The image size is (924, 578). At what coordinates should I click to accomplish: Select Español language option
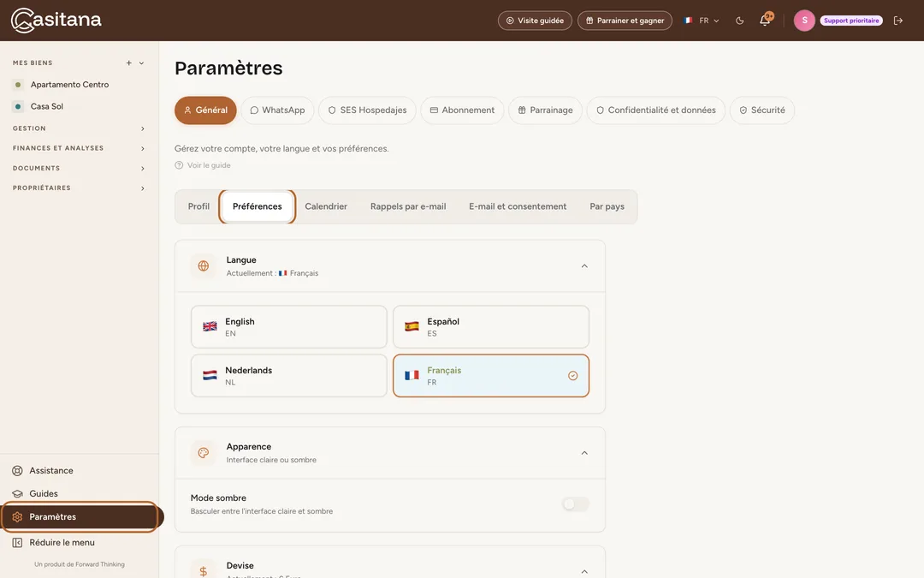click(x=491, y=327)
